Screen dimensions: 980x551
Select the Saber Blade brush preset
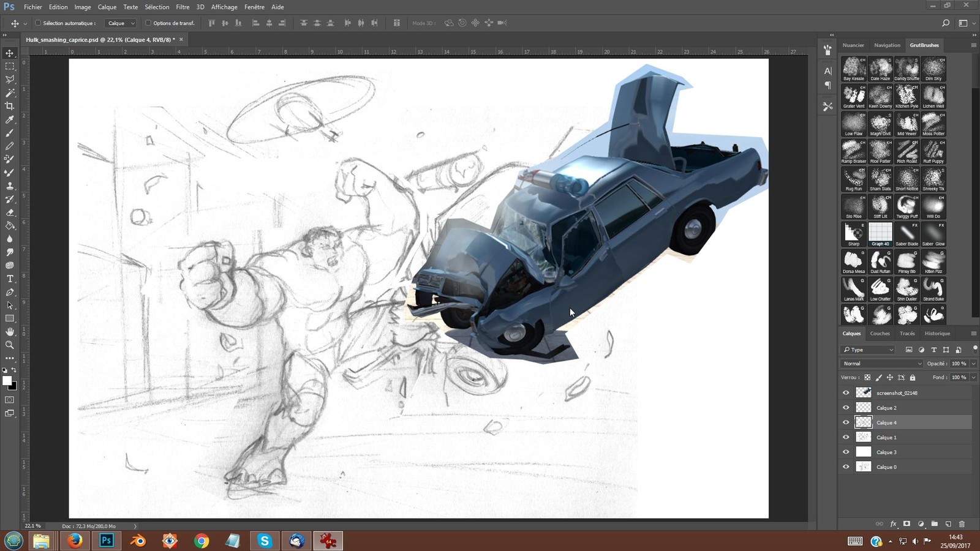point(907,234)
